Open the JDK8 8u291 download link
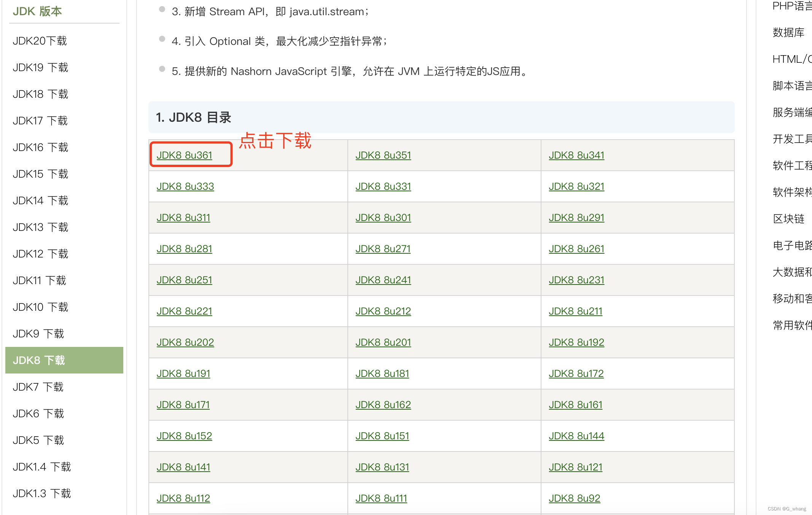812x515 pixels. click(576, 218)
